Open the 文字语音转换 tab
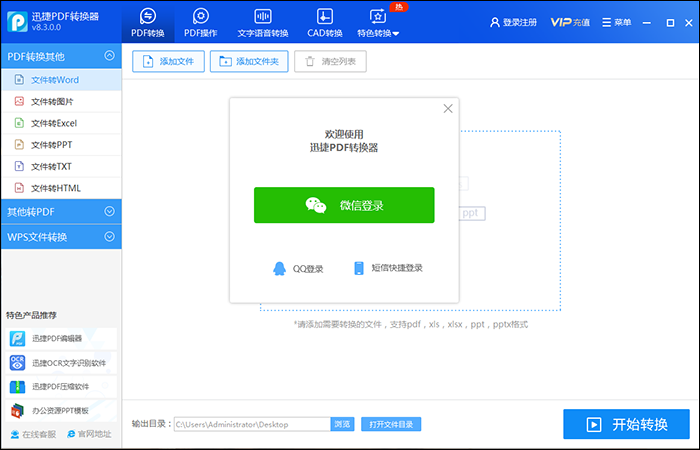 click(x=262, y=22)
